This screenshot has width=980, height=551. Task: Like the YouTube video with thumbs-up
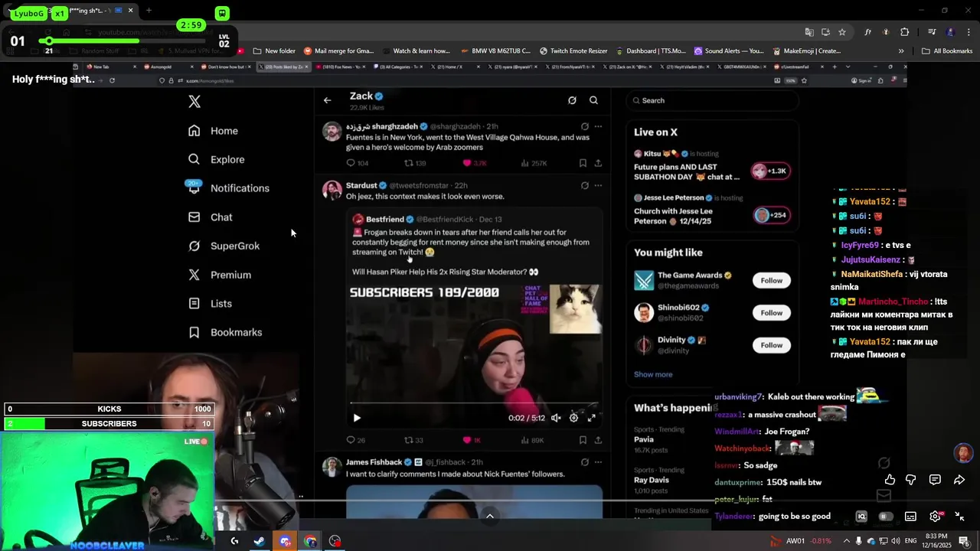890,480
